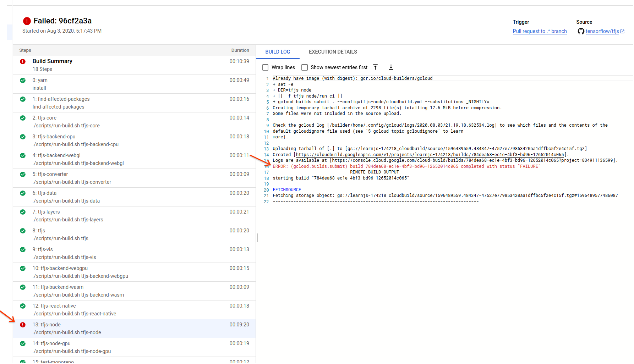Screen dimensions: 634x364
Task: Select step 11: tfjs-backend-wasm
Action: [134, 291]
